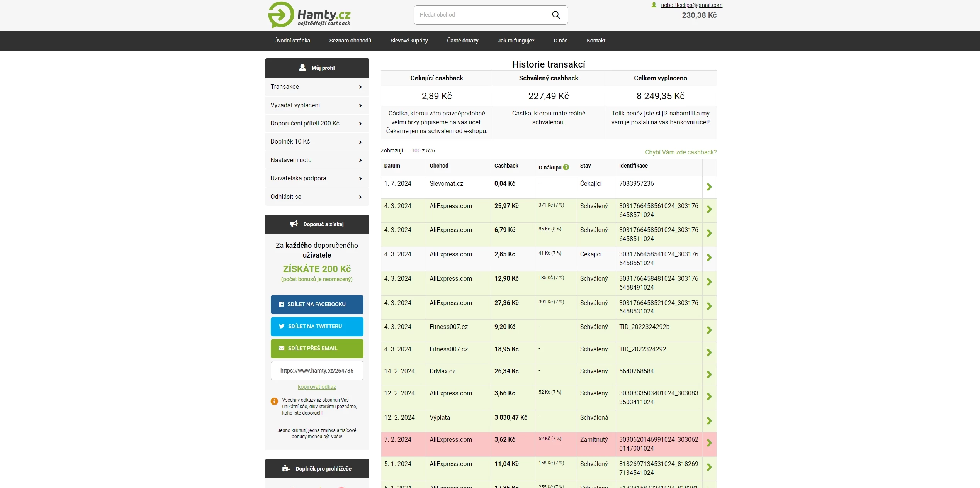The image size is (980, 488).
Task: Click the 8 249,35 Kč total paid value
Action: [660, 96]
